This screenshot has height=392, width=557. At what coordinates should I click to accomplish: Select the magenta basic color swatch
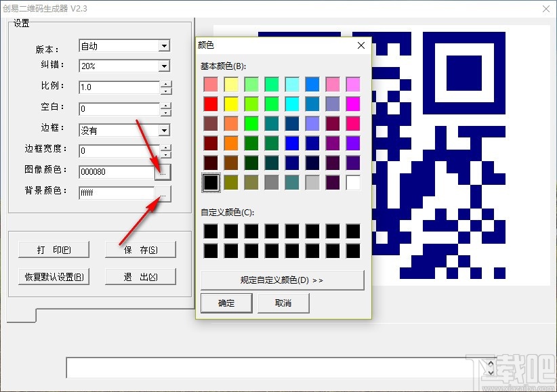point(353,104)
